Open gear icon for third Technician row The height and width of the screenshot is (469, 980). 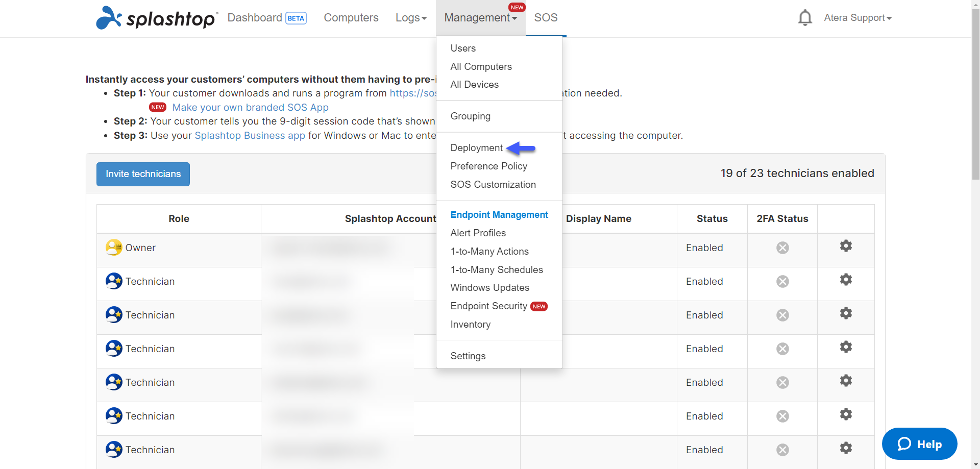[846, 347]
